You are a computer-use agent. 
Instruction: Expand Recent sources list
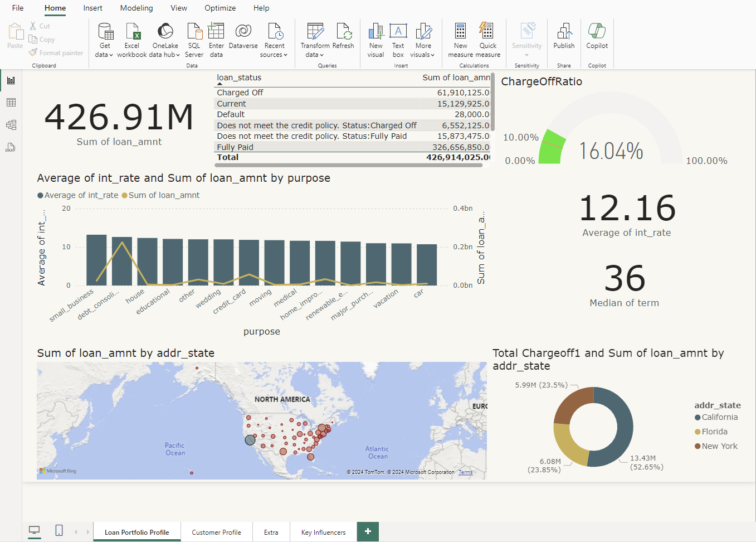pos(274,40)
